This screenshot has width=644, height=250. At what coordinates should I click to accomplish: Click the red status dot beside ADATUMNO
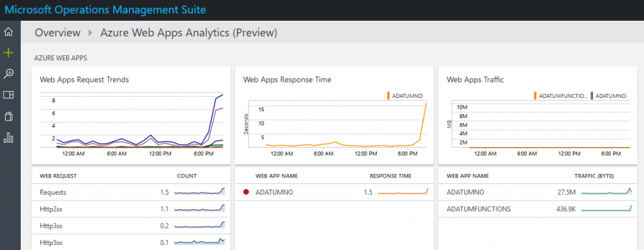[247, 192]
